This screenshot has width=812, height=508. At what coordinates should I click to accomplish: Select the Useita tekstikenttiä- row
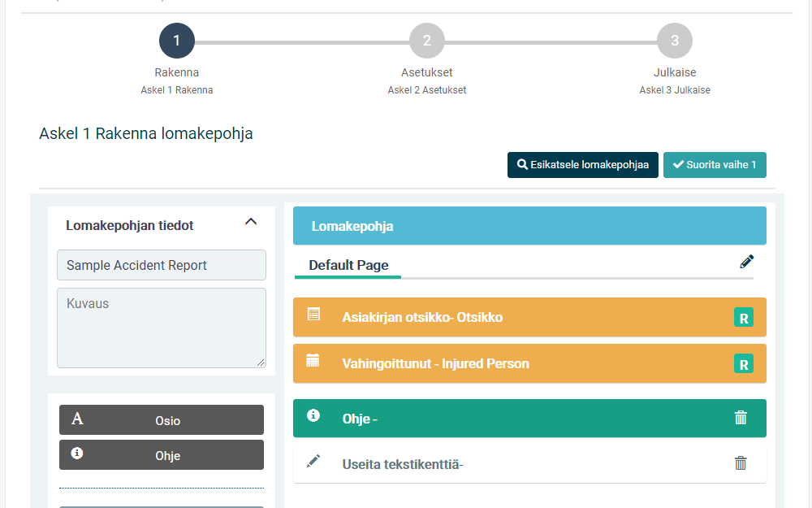529,464
